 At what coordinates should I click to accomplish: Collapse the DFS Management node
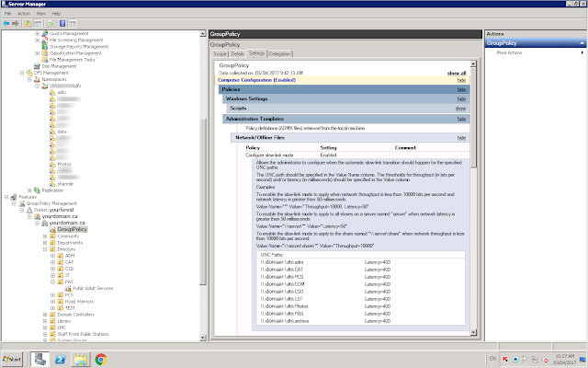tap(22, 73)
